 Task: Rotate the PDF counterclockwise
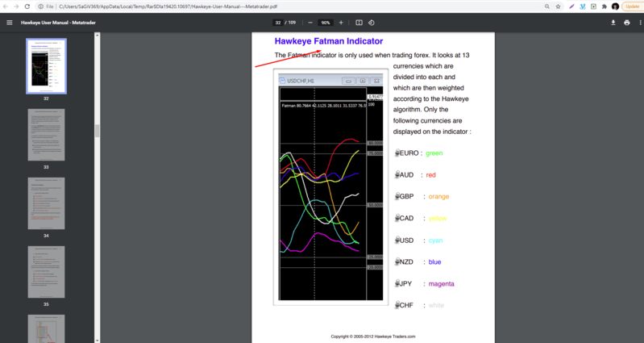372,23
